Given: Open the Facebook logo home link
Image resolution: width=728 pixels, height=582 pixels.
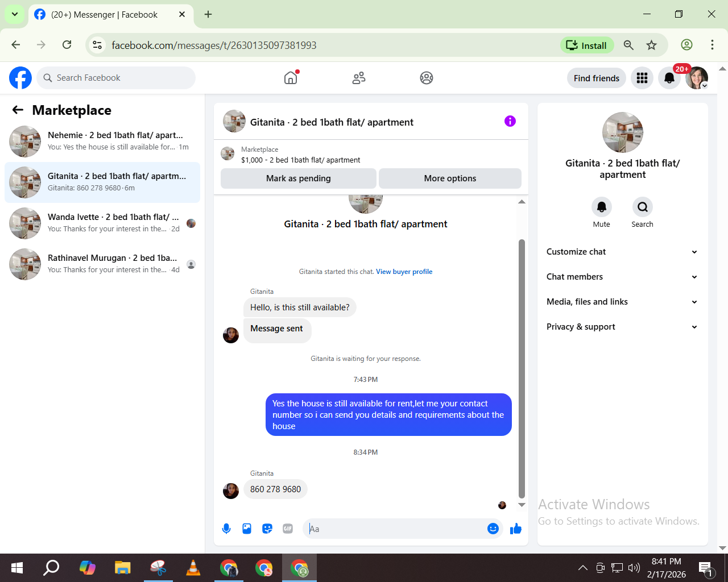Looking at the screenshot, I should tap(20, 78).
